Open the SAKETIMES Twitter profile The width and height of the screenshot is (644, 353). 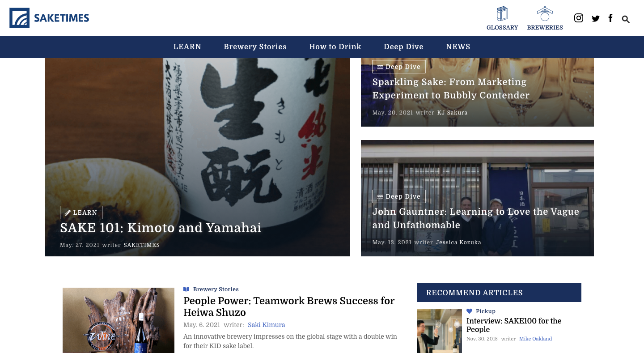595,18
